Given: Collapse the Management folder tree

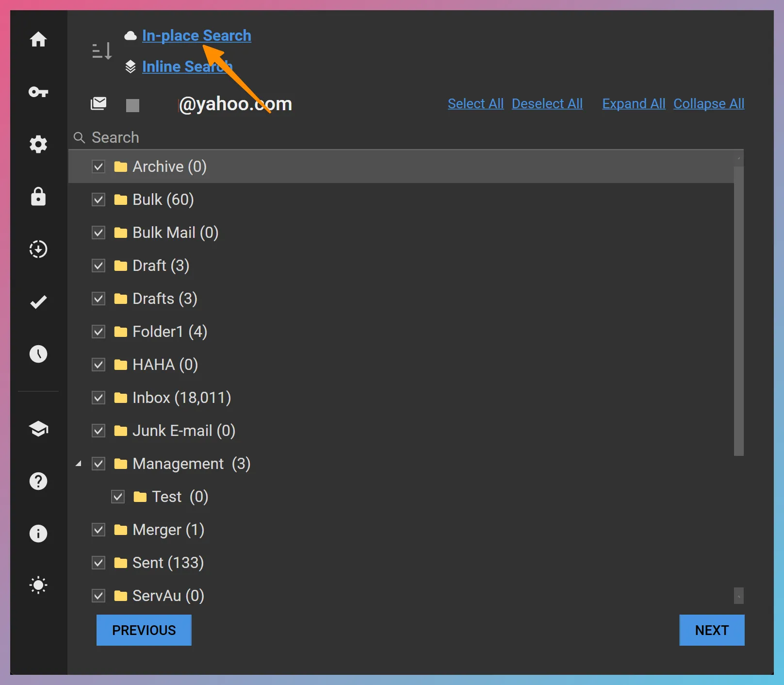Looking at the screenshot, I should (79, 464).
